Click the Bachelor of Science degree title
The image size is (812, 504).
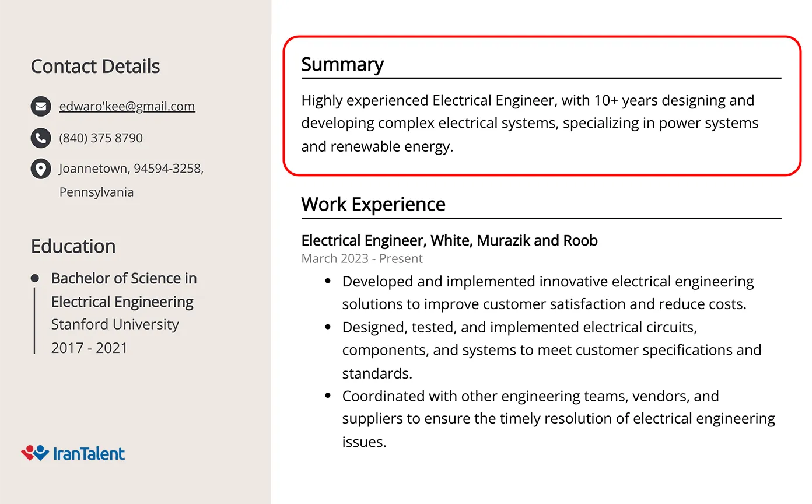tap(124, 290)
